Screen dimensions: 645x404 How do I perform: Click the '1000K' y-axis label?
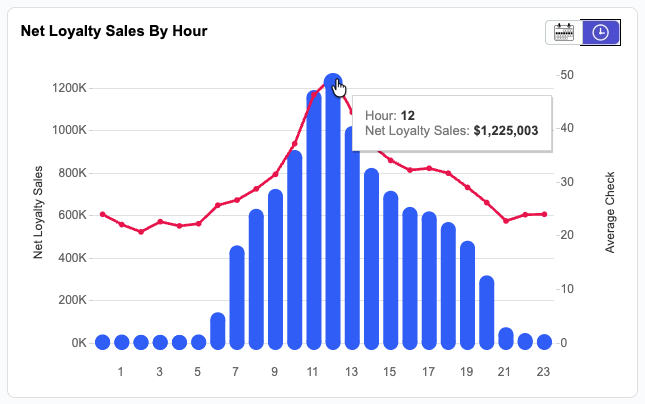[69, 130]
